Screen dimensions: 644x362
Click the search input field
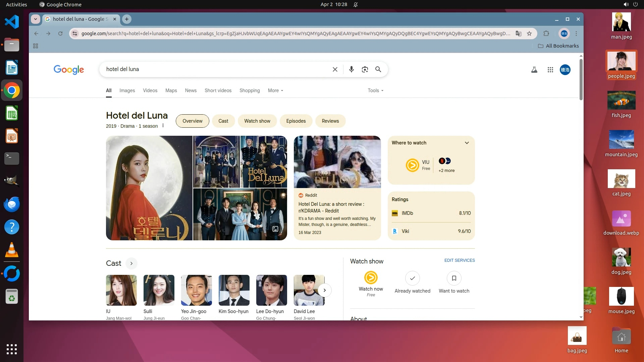(215, 69)
